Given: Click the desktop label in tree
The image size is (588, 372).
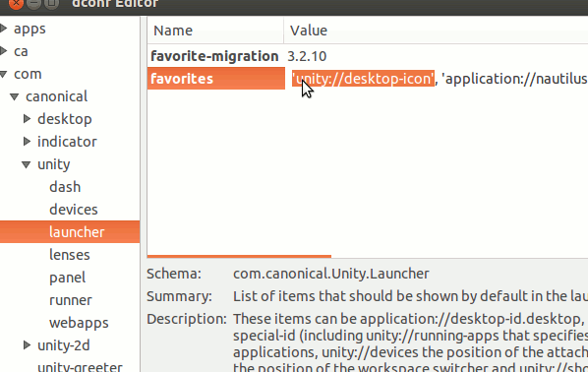Looking at the screenshot, I should (65, 119).
